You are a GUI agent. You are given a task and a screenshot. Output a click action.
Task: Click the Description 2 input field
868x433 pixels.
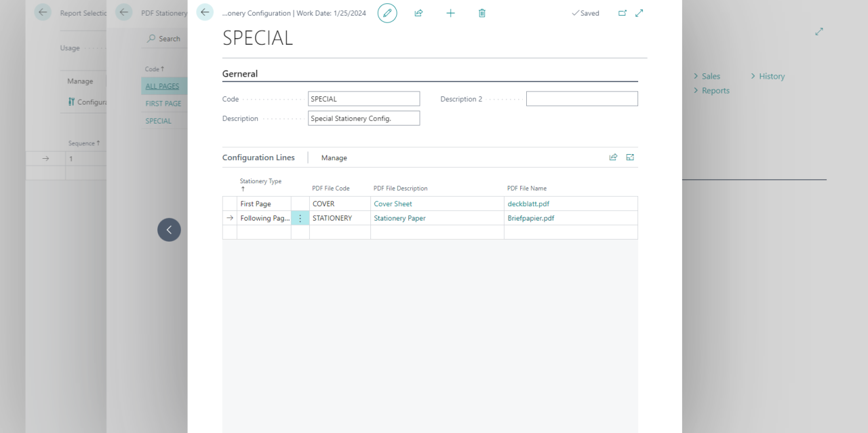tap(582, 99)
